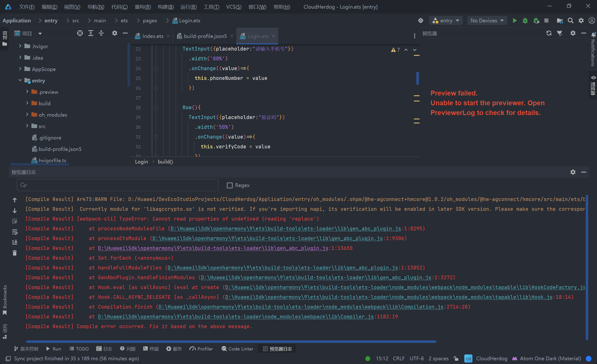Open the editor tabs more-options menu
Viewport: 597px width, 364px height.
[415, 36]
